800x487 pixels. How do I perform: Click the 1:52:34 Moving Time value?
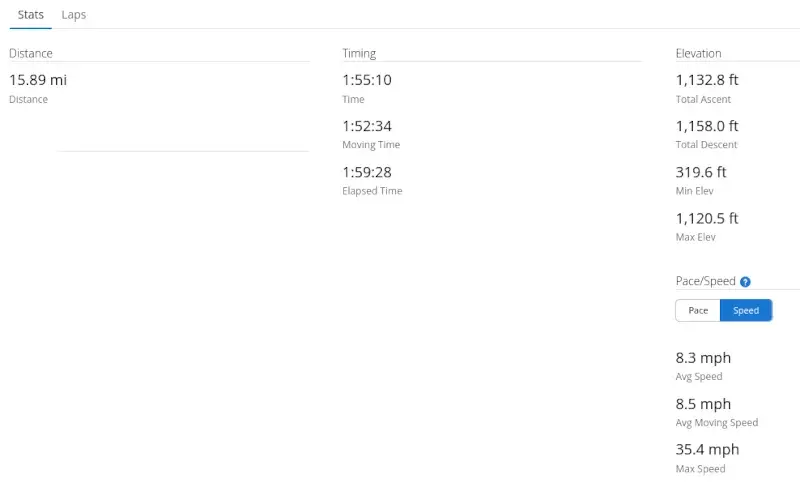coord(367,126)
